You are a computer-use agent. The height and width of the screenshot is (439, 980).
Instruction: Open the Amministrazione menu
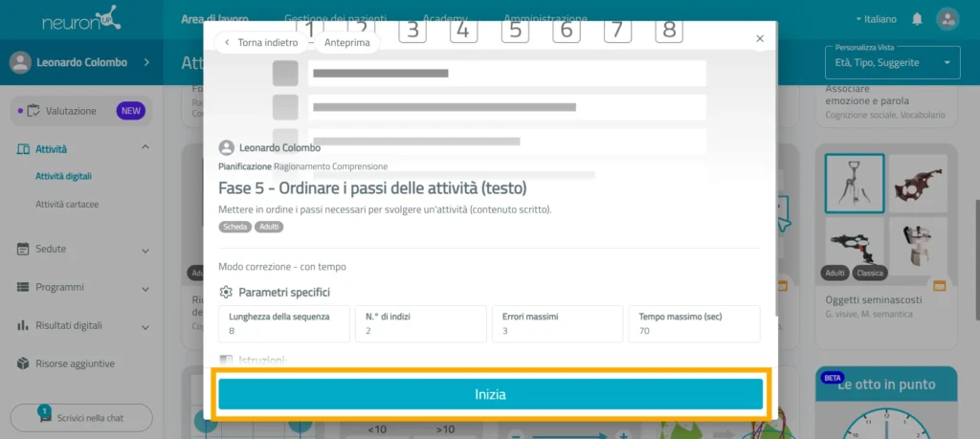click(545, 19)
